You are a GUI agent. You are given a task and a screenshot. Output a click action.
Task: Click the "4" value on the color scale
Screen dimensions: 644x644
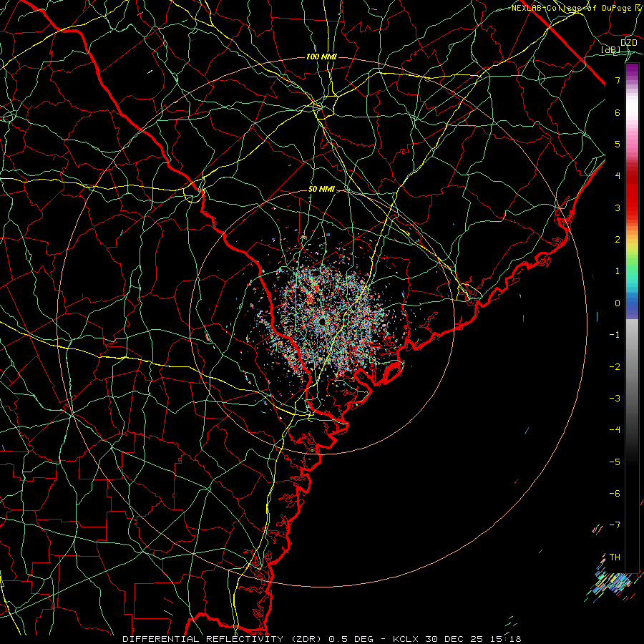[618, 176]
